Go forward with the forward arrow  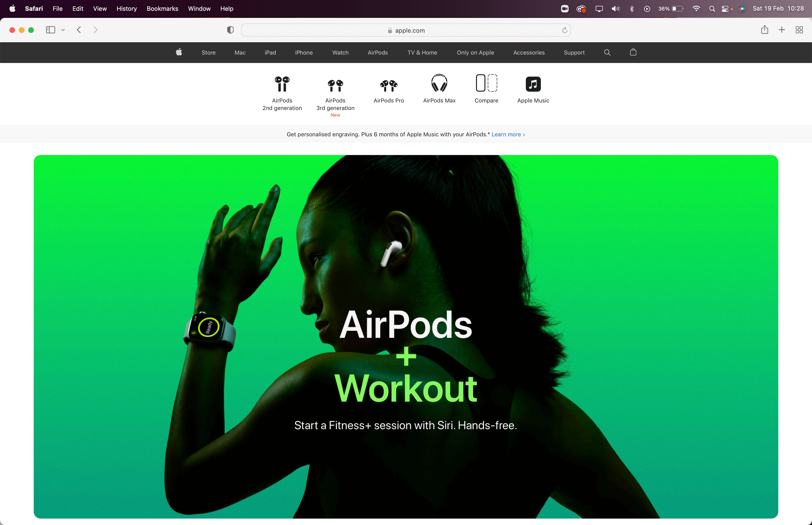coord(95,30)
